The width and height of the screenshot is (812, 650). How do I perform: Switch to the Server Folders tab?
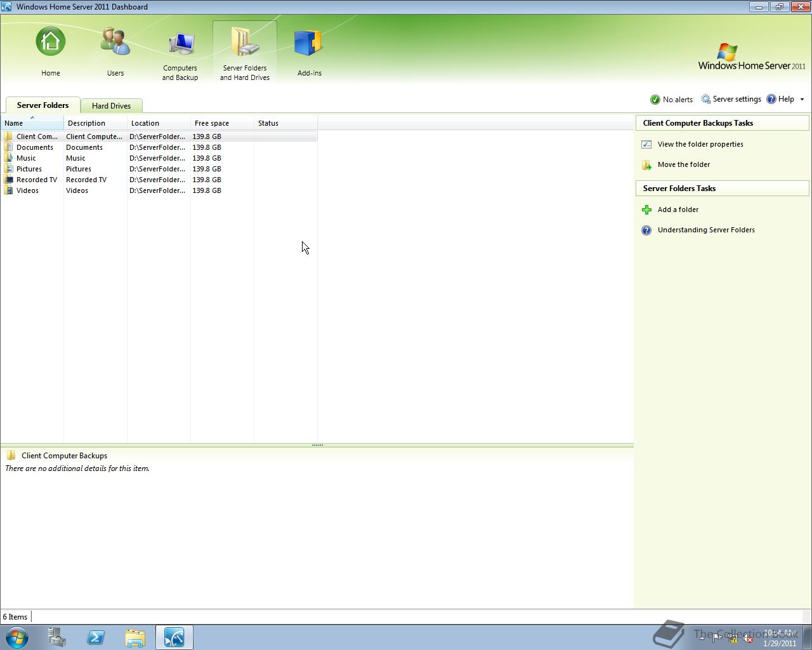pyautogui.click(x=43, y=105)
